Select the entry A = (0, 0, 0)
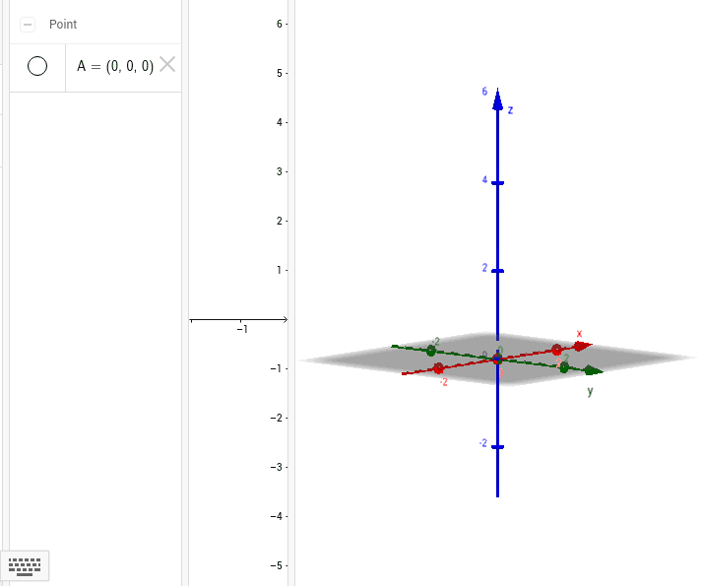This screenshot has height=588, width=702. [115, 66]
